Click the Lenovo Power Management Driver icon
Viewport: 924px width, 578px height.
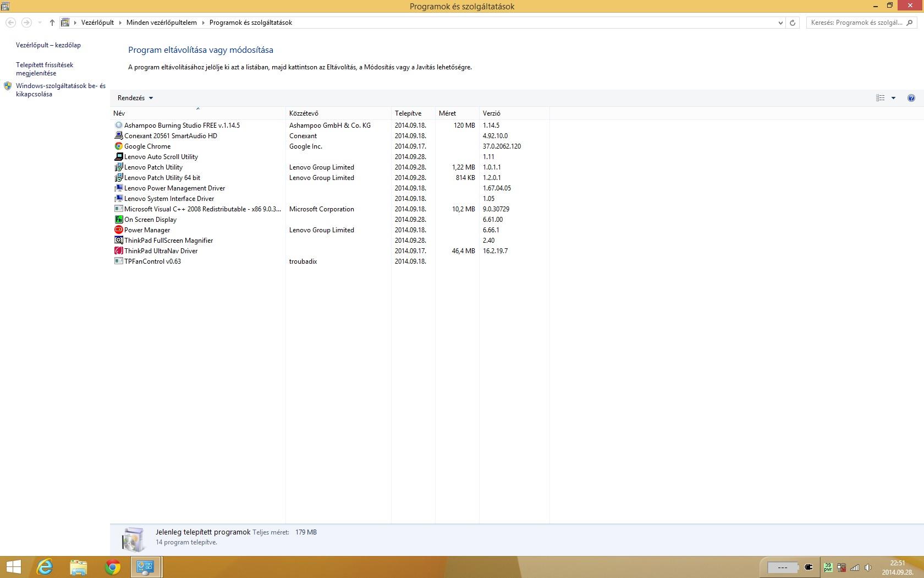tap(118, 188)
